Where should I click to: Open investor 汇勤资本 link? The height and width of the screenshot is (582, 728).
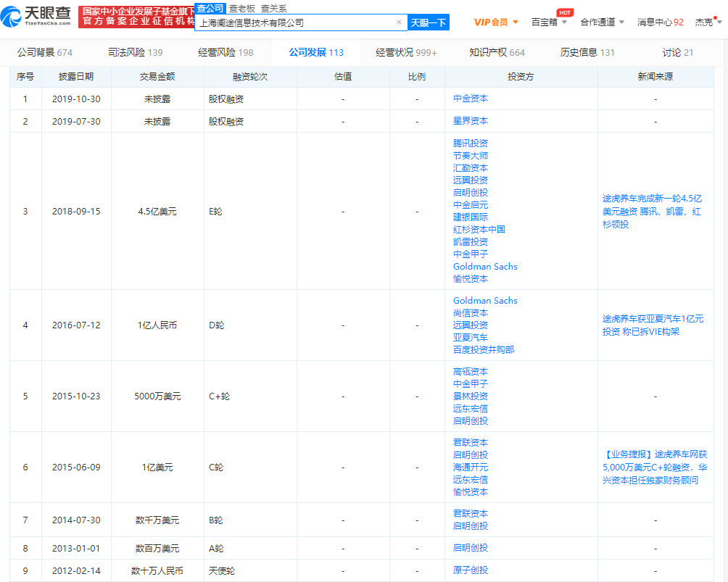click(471, 167)
